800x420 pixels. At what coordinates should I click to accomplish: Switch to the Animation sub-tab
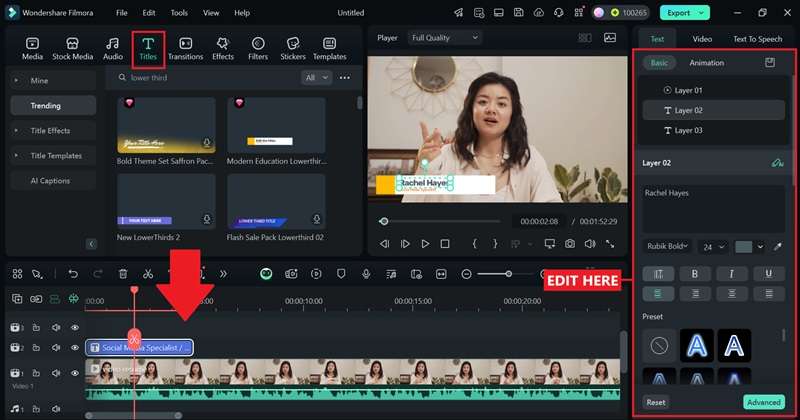[x=707, y=63]
